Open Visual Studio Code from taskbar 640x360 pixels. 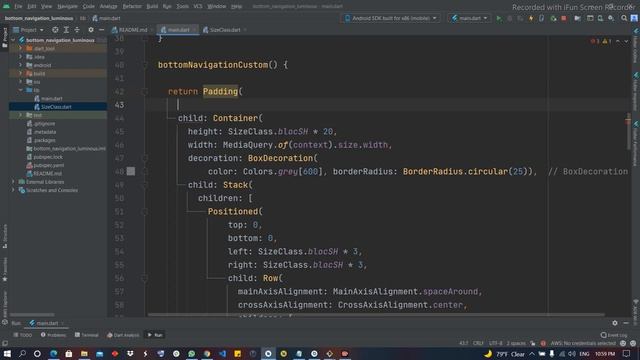(x=222, y=353)
